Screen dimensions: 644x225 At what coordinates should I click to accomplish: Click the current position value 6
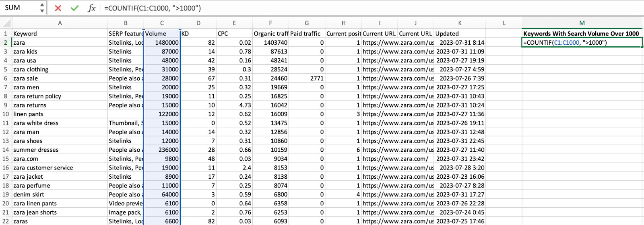pos(343,150)
